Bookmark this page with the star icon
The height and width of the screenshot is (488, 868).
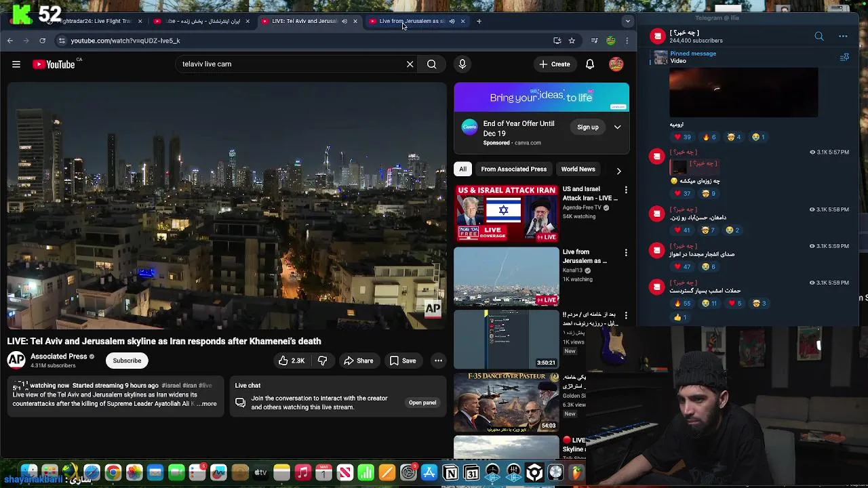click(x=572, y=41)
